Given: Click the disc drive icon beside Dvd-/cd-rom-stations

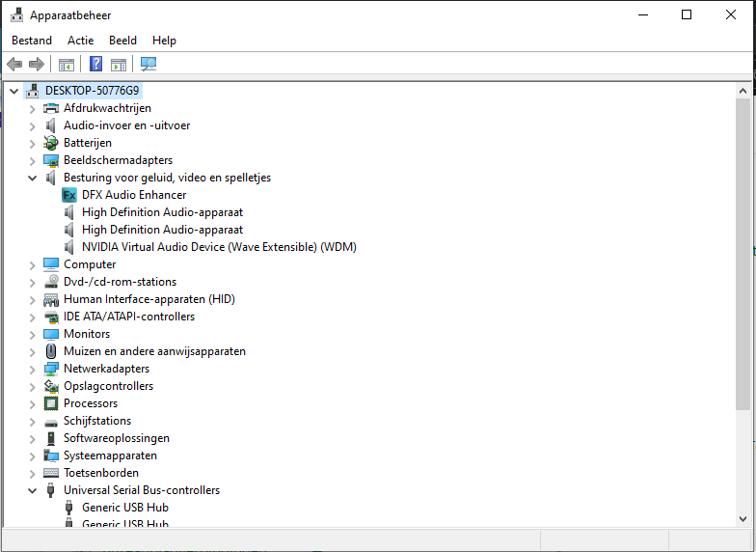Looking at the screenshot, I should tap(50, 282).
